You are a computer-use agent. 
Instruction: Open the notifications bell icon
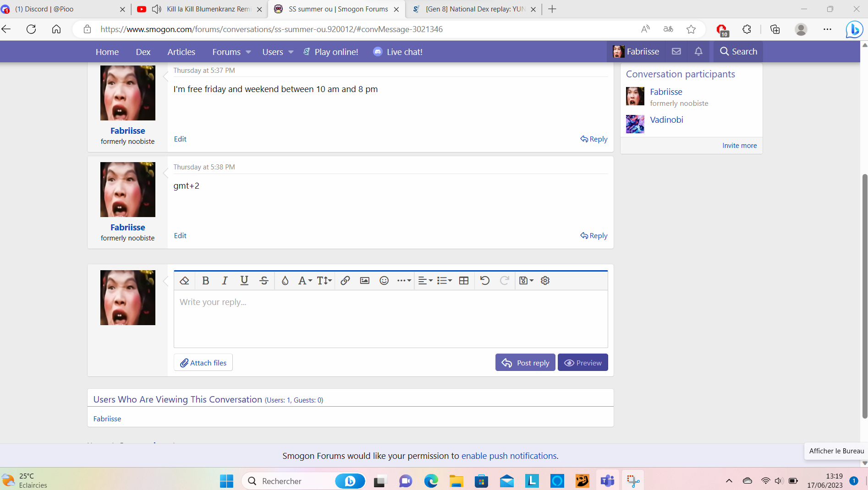click(x=698, y=52)
